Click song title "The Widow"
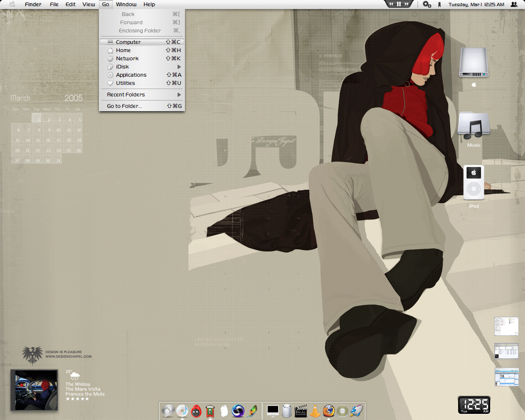The width and height of the screenshot is (525, 420). [78, 384]
